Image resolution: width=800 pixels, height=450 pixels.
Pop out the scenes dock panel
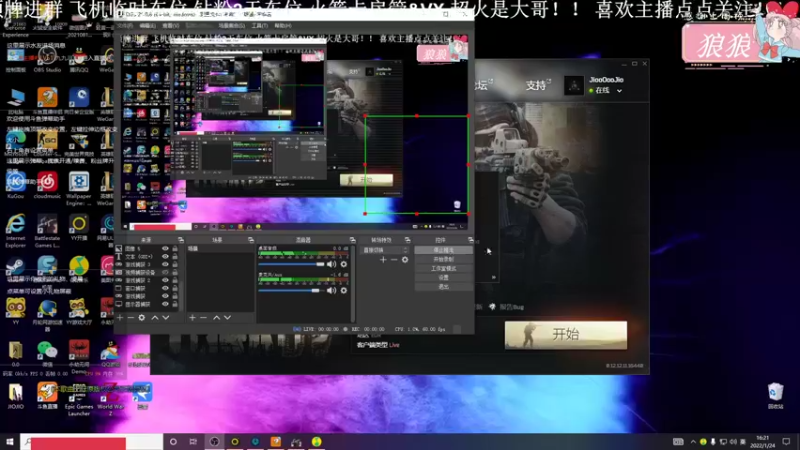(x=251, y=240)
